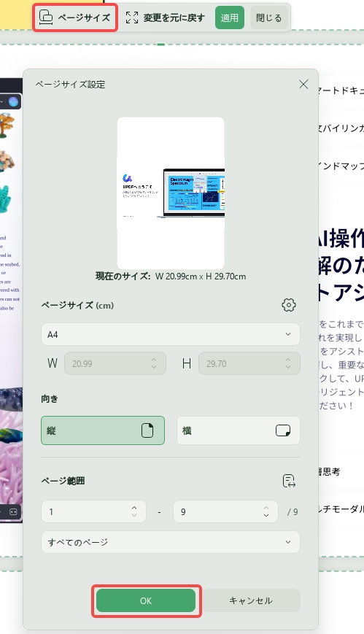Click the width field stepper arrows
Screen dimensions: 364x634
(154, 363)
